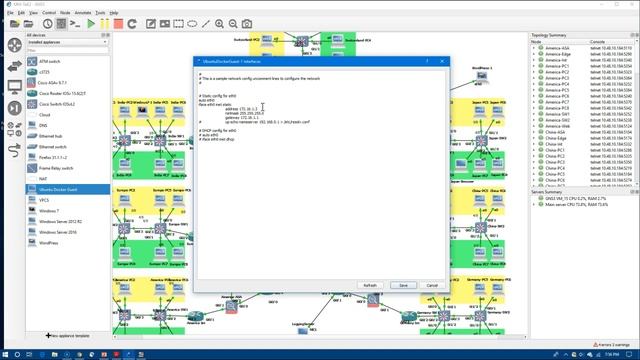The image size is (640, 360).
Task: Open the Node menu
Action: click(x=65, y=13)
